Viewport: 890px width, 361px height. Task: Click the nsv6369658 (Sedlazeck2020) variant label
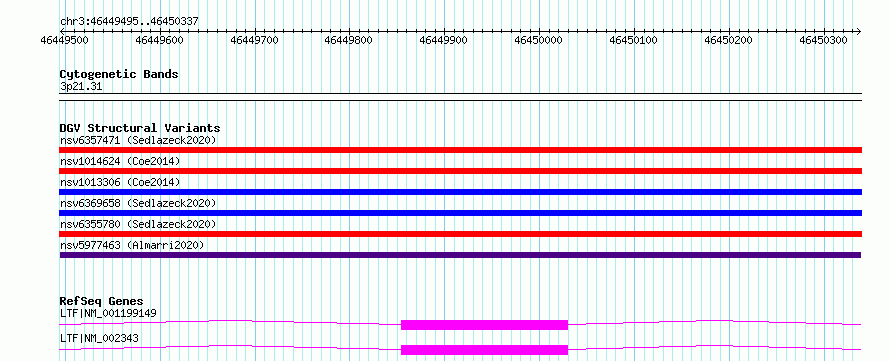[138, 203]
